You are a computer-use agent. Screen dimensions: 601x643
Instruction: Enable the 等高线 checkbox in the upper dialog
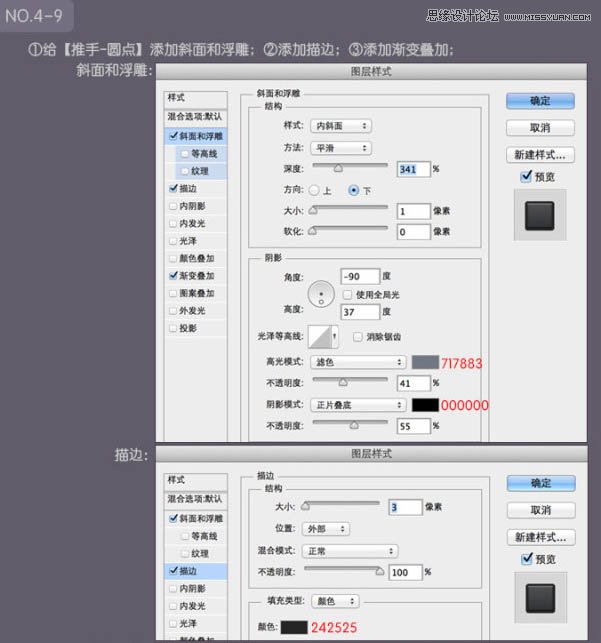click(184, 154)
